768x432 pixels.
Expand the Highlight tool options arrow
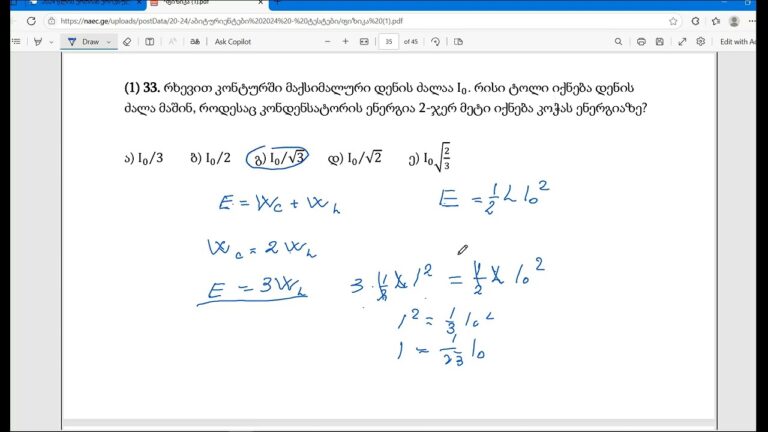click(50, 42)
